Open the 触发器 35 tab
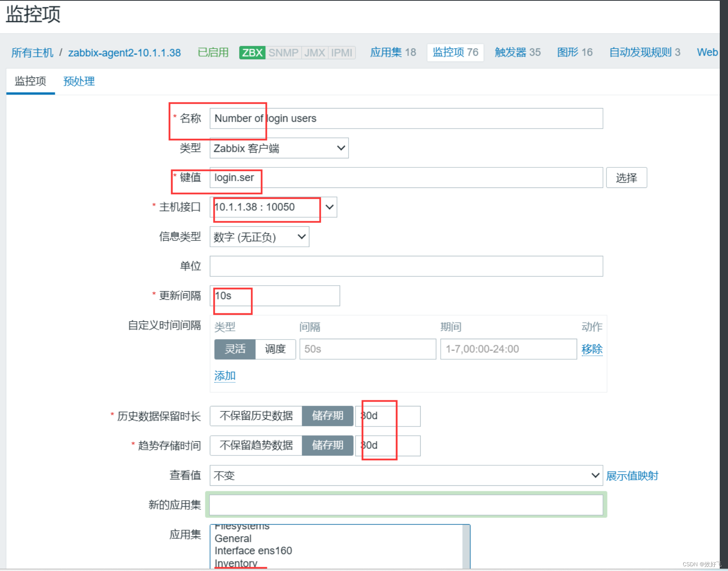Screen dimensions: 728x571 [x=518, y=52]
